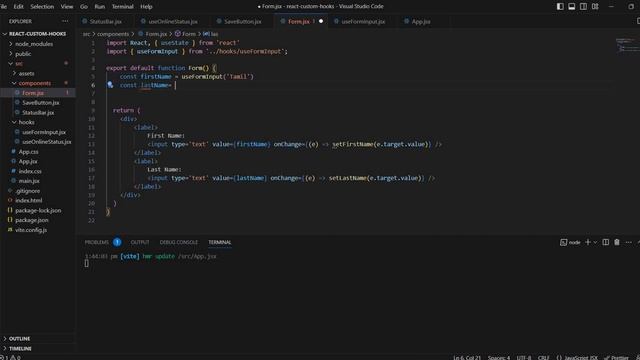Change JavaScript JSX language mode
This screenshot has height=360, width=640.
point(577,358)
